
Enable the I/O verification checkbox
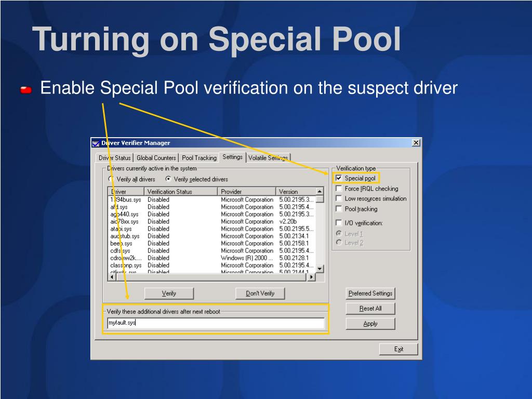339,223
